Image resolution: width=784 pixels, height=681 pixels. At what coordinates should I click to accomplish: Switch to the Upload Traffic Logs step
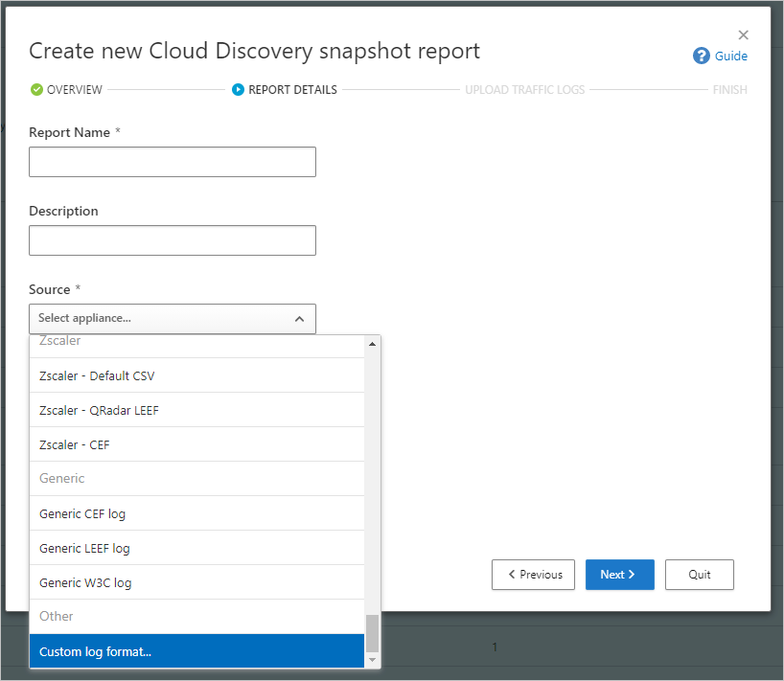[x=524, y=89]
